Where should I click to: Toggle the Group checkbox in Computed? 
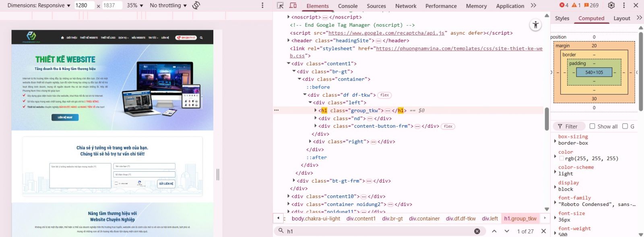click(x=625, y=126)
